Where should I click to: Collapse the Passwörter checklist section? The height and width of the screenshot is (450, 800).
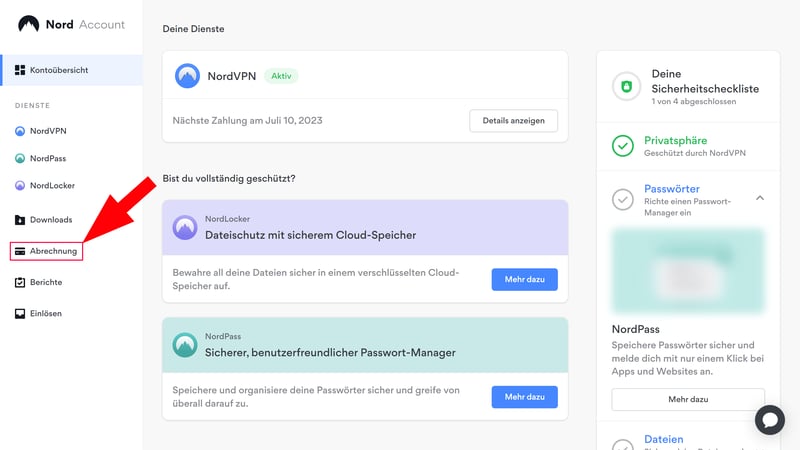coord(760,198)
